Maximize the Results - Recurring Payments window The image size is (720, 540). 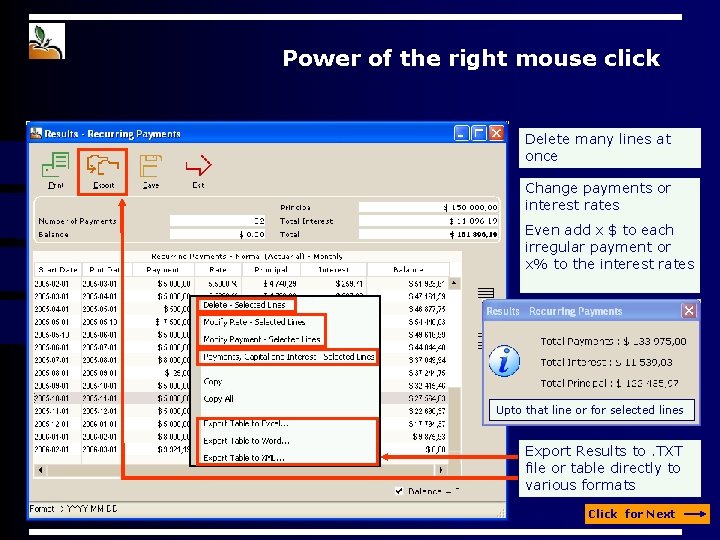pyautogui.click(x=479, y=133)
